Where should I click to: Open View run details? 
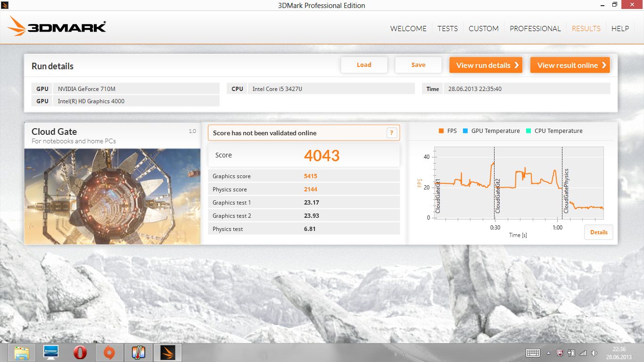487,65
